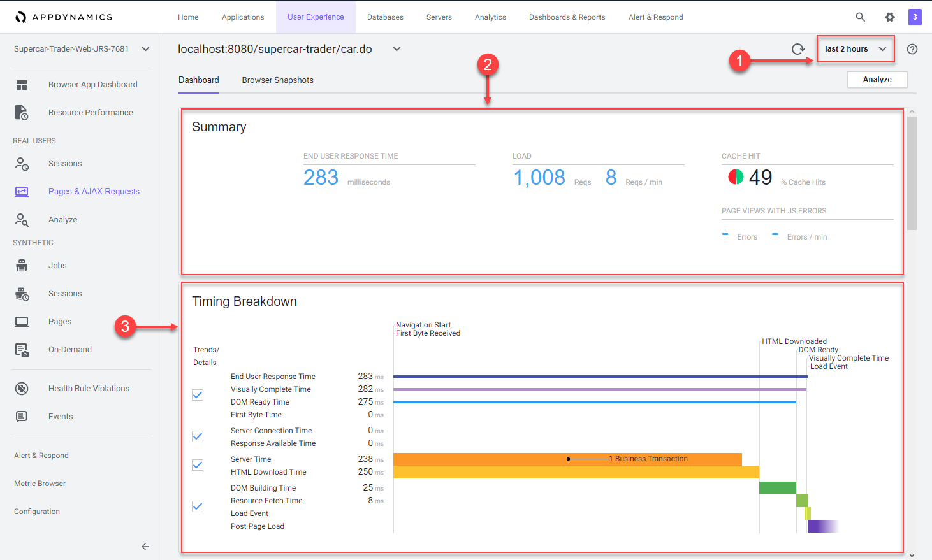The width and height of the screenshot is (932, 560).
Task: Click Synthetic Sessions icon
Action: 22,294
